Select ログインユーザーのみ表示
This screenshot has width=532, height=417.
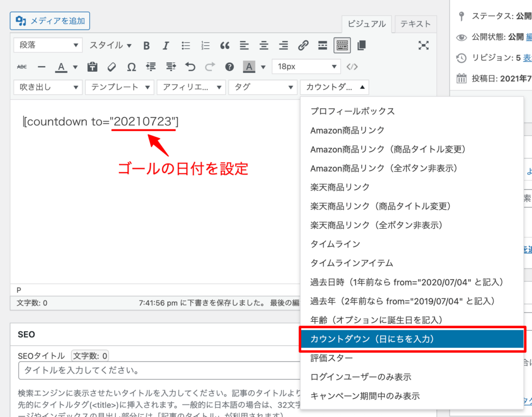(412, 377)
